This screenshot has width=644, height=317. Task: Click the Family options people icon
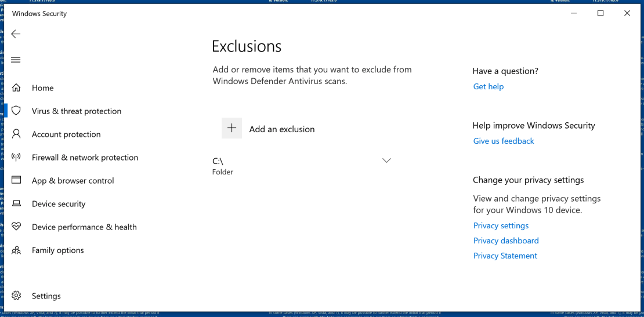(x=16, y=250)
